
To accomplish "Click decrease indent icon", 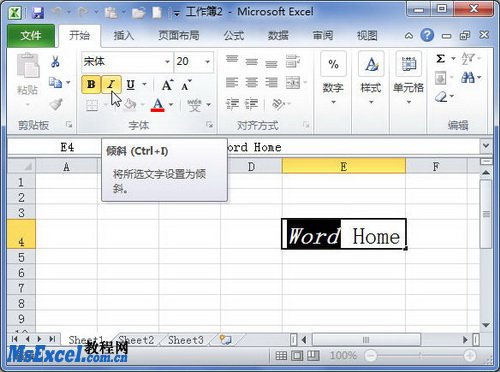I will pos(232,104).
